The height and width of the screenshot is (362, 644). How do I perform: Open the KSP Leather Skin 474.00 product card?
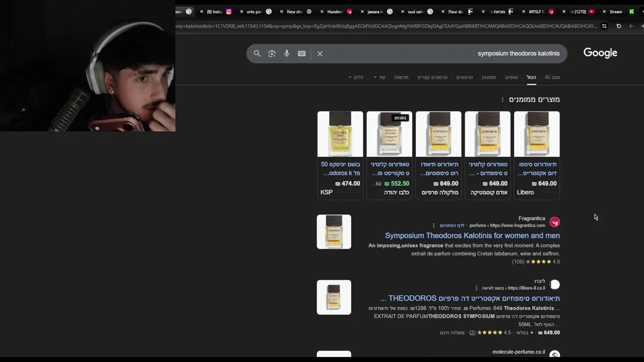pyautogui.click(x=340, y=155)
